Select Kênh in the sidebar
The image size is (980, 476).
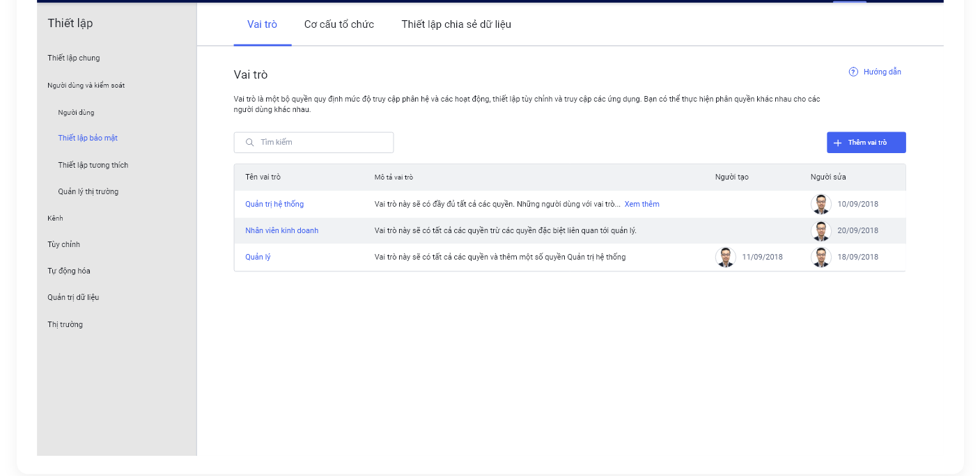click(x=55, y=218)
